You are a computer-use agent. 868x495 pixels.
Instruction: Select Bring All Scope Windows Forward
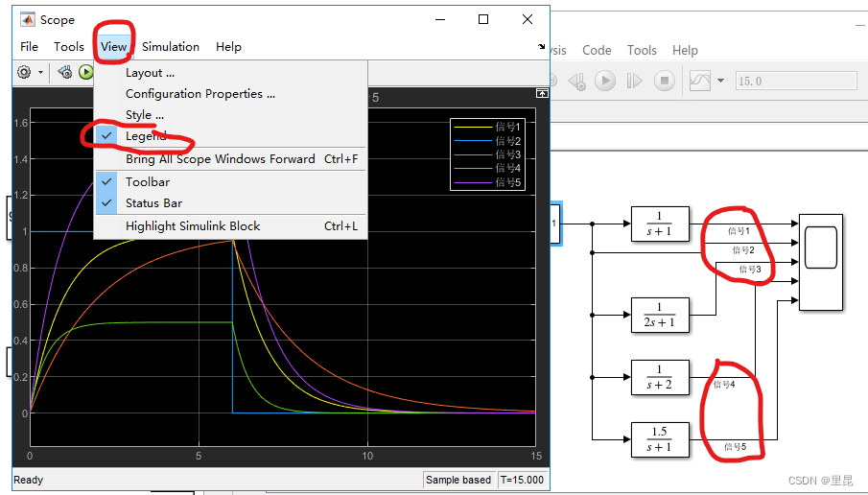click(230, 159)
